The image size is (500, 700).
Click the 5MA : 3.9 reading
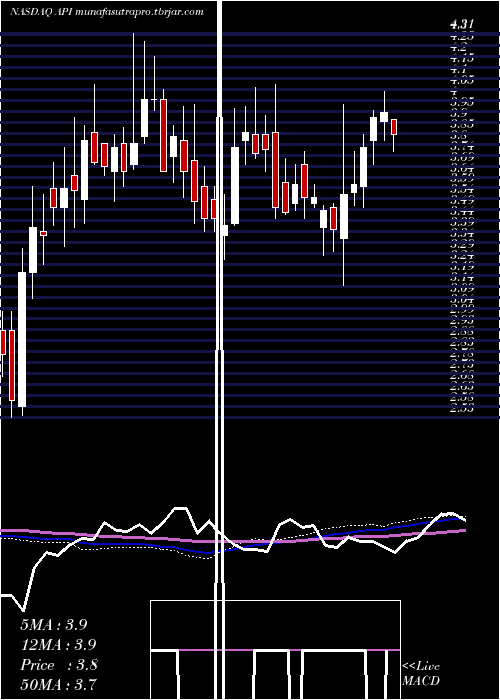(54, 625)
